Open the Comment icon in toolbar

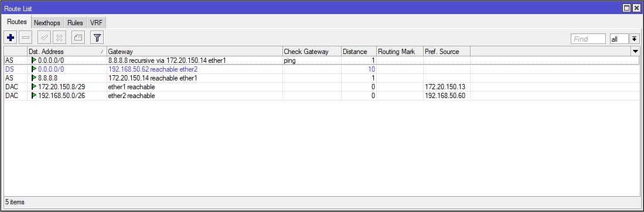pos(78,38)
